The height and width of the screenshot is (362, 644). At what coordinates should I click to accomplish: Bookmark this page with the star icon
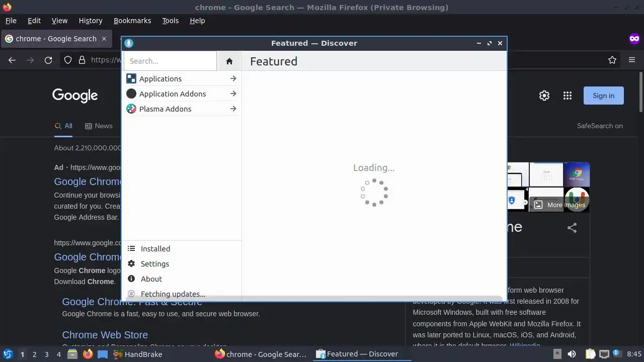click(612, 60)
